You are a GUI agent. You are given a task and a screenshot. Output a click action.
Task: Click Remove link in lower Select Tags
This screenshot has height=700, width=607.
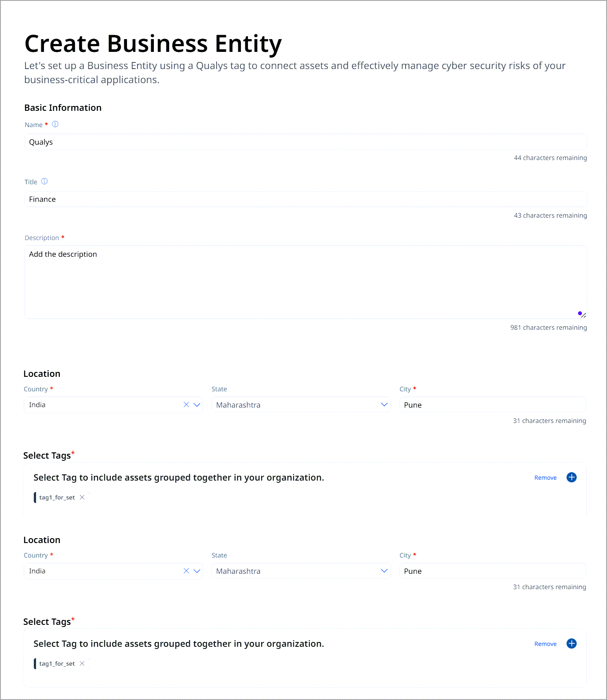tap(545, 644)
